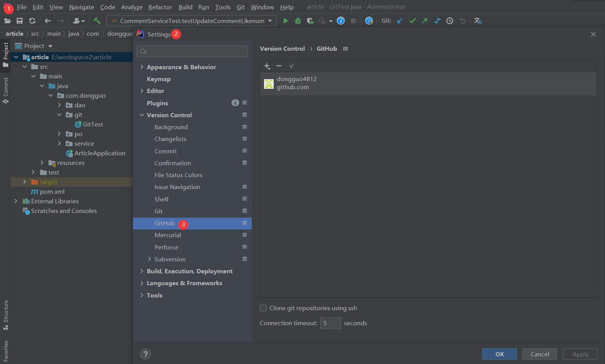Click the Build hammer icon

tap(97, 21)
